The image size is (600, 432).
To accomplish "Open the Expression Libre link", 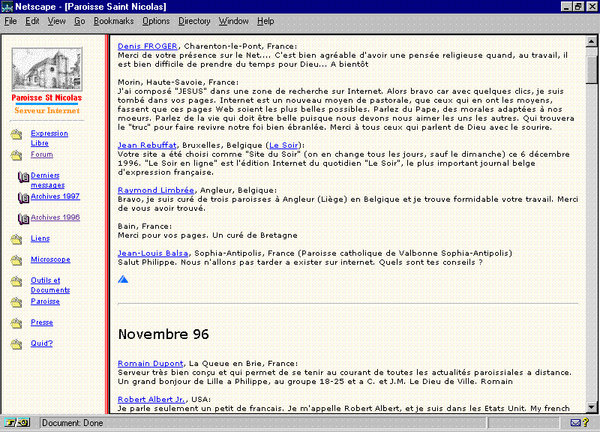I will [x=49, y=138].
